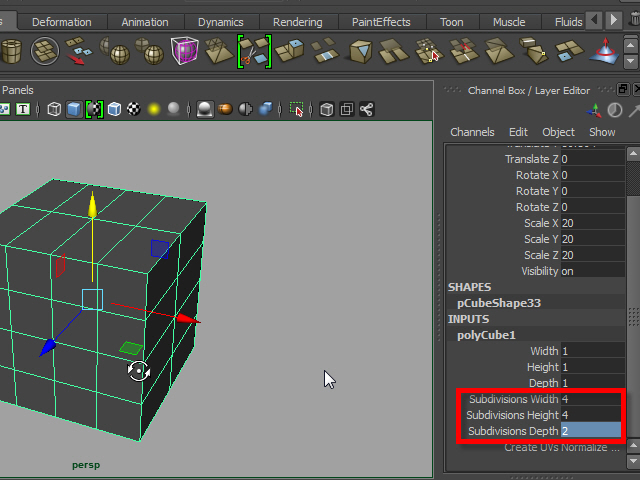Switch to the Animation shelf tab
Image resolution: width=640 pixels, height=480 pixels.
click(x=145, y=22)
